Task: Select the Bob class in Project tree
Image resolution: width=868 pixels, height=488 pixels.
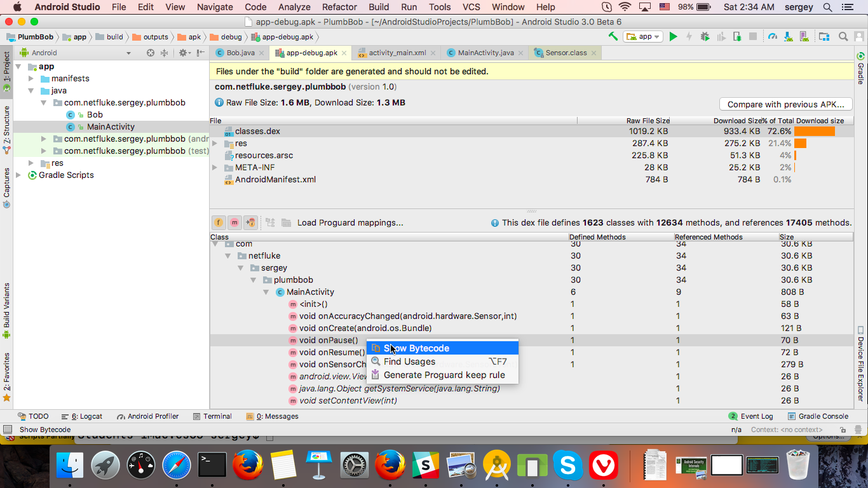Action: point(95,115)
